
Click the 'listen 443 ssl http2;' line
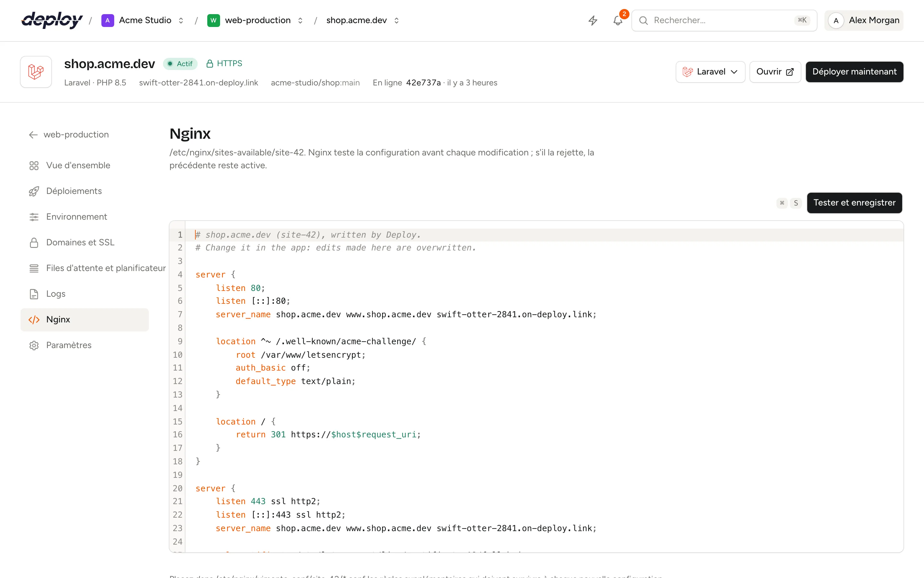(268, 501)
